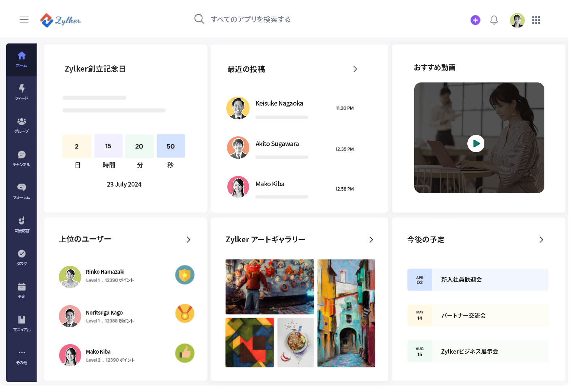Open 予定 calendar in the sidebar
574x392 pixels.
click(22, 291)
